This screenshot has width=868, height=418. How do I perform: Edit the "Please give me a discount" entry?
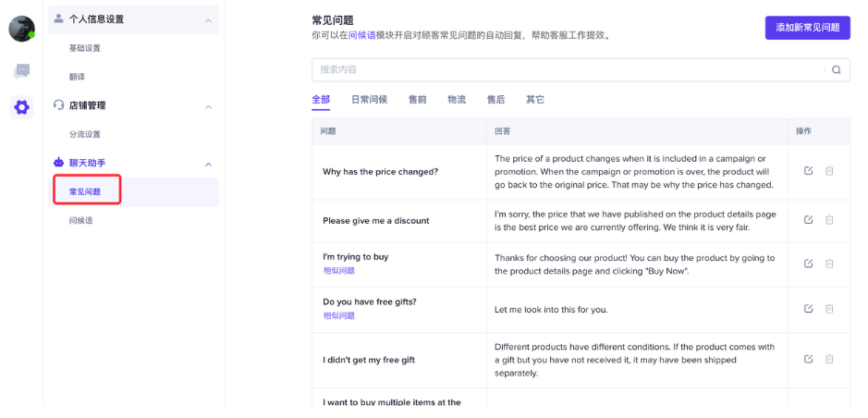pyautogui.click(x=809, y=220)
